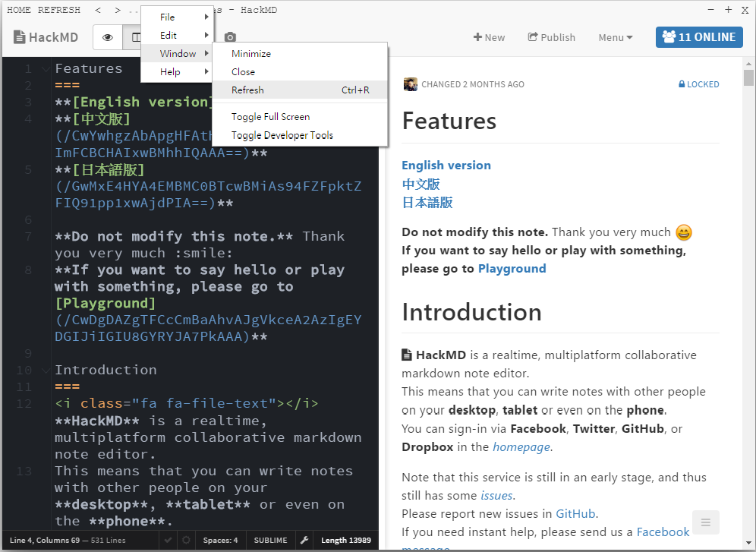Choose Close from the Window submenu
Image resolution: width=756 pixels, height=552 pixels.
point(300,72)
